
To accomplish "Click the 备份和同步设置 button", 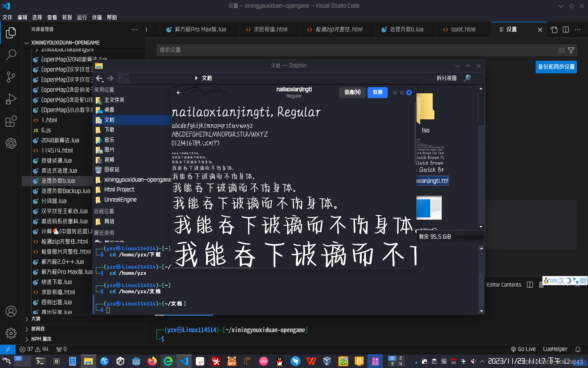I will (x=556, y=67).
